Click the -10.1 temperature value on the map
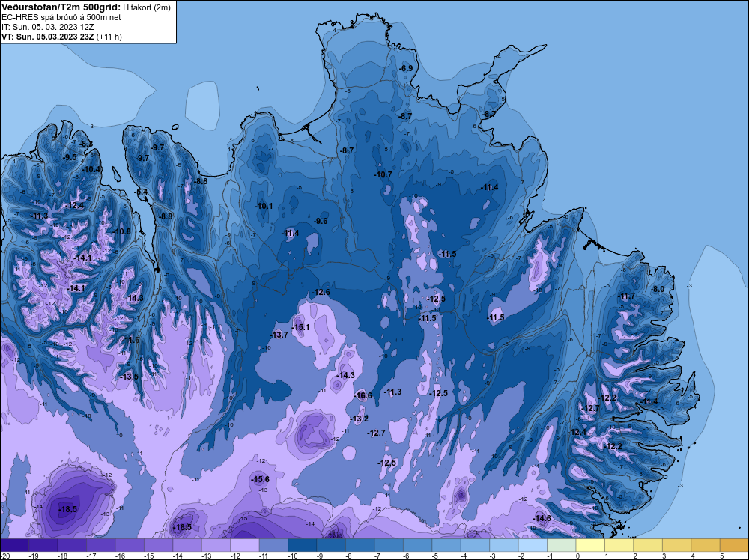This screenshot has width=749, height=560. click(264, 206)
